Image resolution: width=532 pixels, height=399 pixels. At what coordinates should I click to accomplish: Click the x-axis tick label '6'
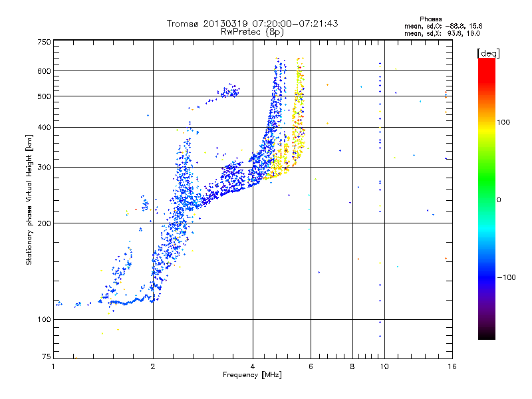(x=311, y=366)
